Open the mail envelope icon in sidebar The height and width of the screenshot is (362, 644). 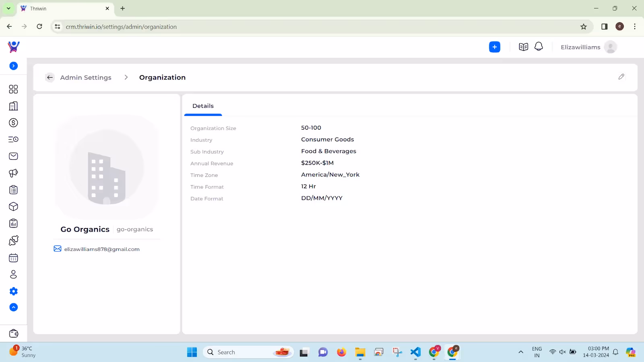(13, 156)
